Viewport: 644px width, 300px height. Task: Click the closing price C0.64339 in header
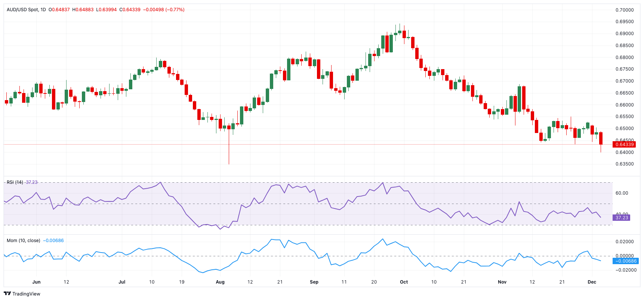tap(130, 10)
